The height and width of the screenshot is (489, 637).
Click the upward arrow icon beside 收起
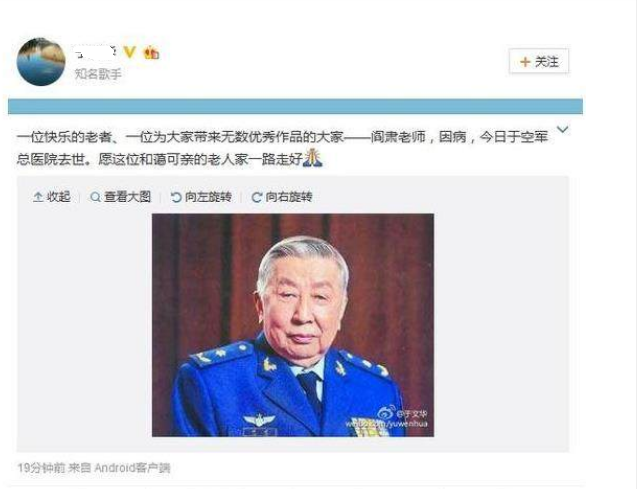pos(38,197)
